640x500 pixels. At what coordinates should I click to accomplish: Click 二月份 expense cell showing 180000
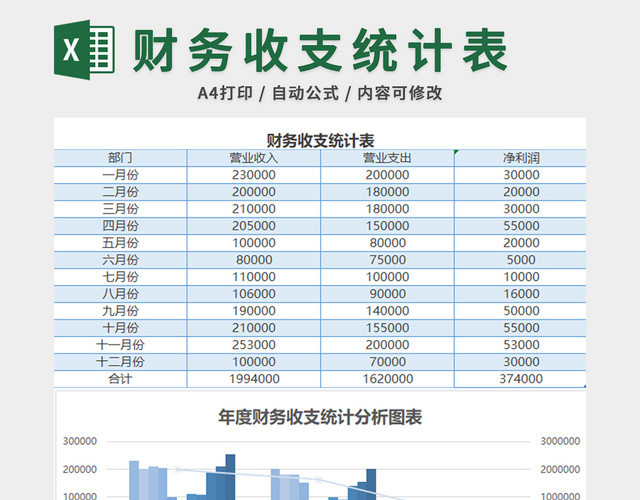[x=387, y=192]
